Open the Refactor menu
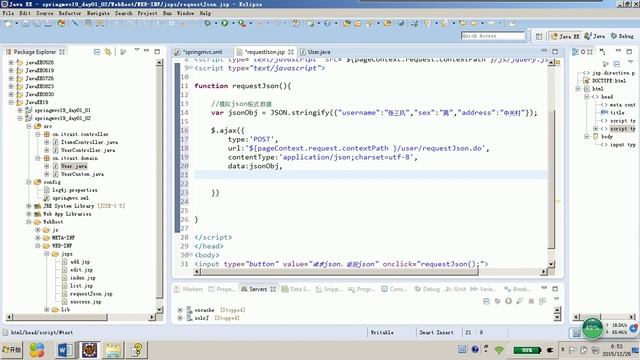 point(70,13)
